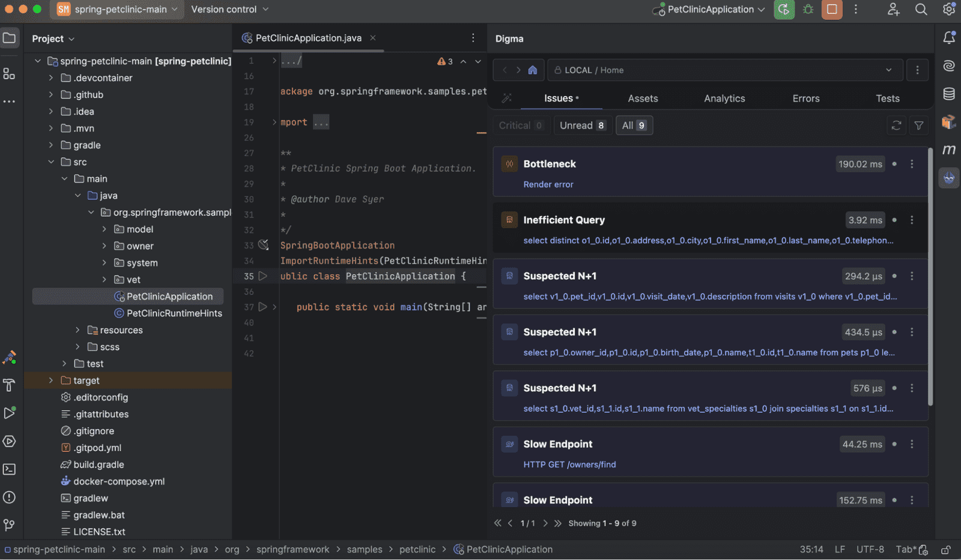This screenshot has height=560, width=961.
Task: Open the Services tool window icon
Action: tap(10, 441)
